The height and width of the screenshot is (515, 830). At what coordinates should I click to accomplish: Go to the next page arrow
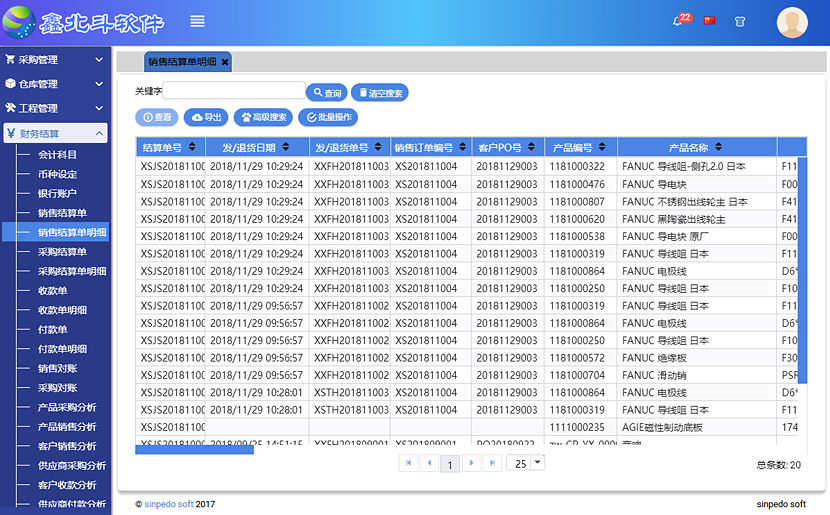coord(471,463)
